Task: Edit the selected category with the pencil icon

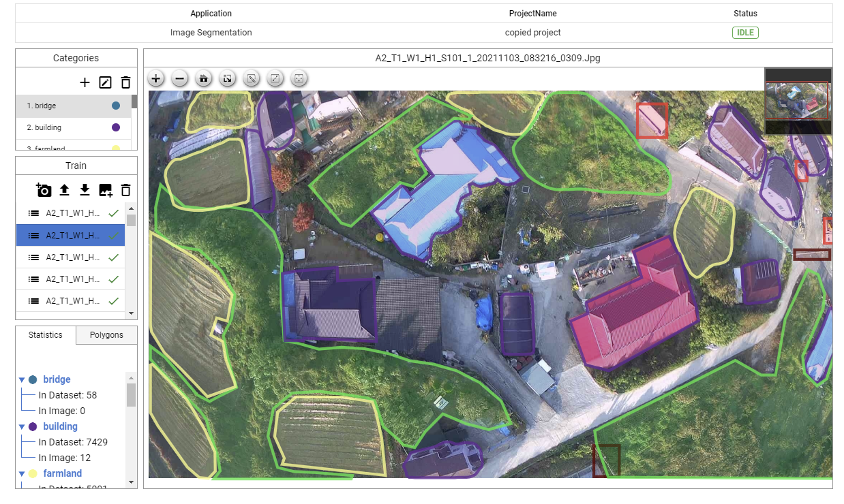Action: pos(105,82)
